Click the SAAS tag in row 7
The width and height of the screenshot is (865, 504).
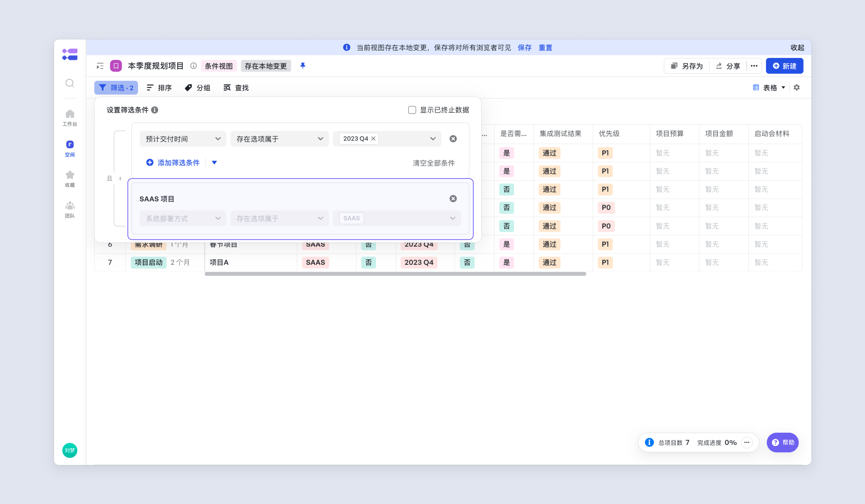coord(315,262)
